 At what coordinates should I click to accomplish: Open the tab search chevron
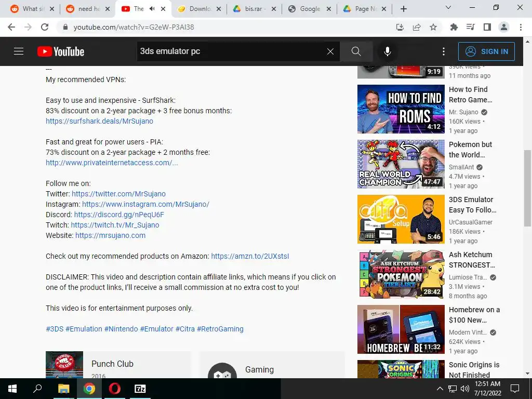coord(448,7)
